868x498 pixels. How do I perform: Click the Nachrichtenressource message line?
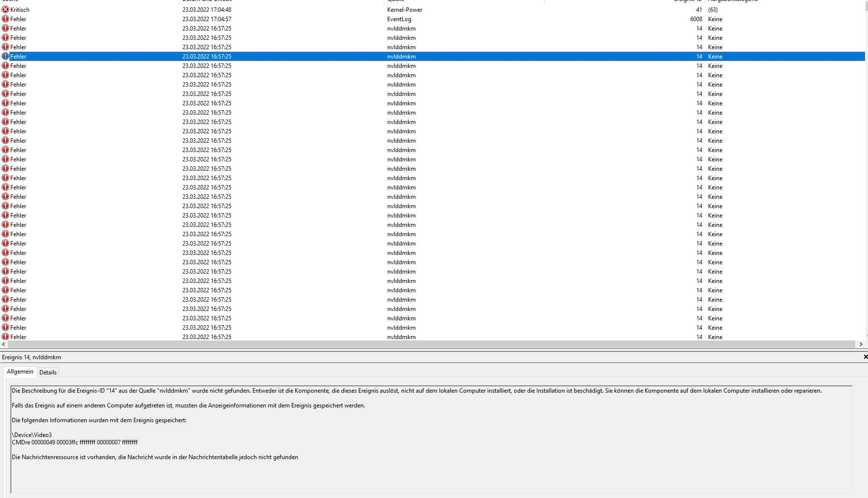pyautogui.click(x=155, y=457)
